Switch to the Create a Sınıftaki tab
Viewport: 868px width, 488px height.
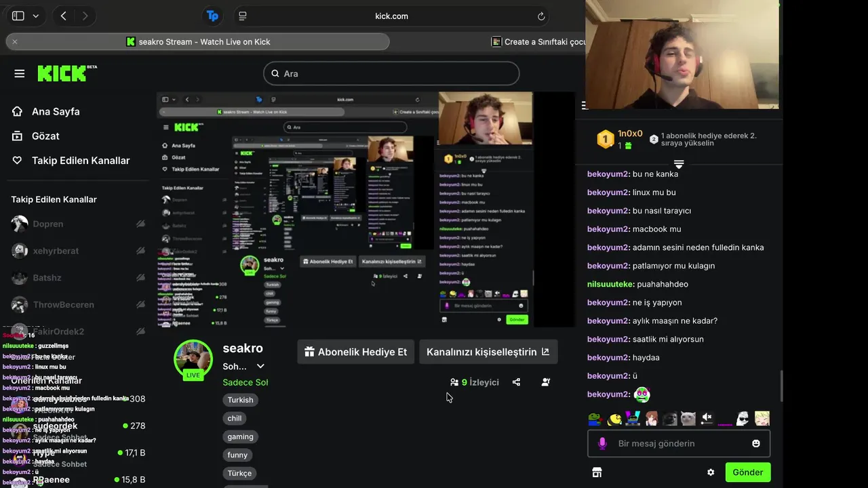click(x=538, y=41)
